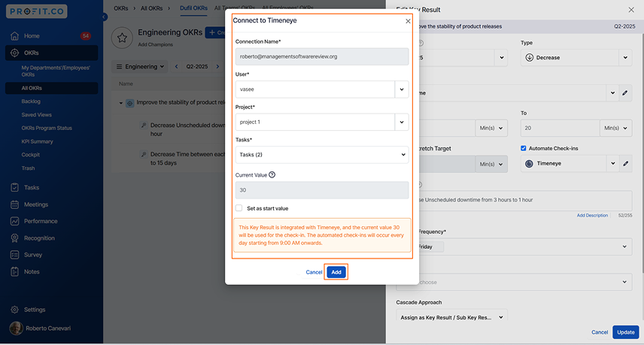Click the Tasks clipboard icon
The height and width of the screenshot is (345, 644).
click(x=15, y=187)
